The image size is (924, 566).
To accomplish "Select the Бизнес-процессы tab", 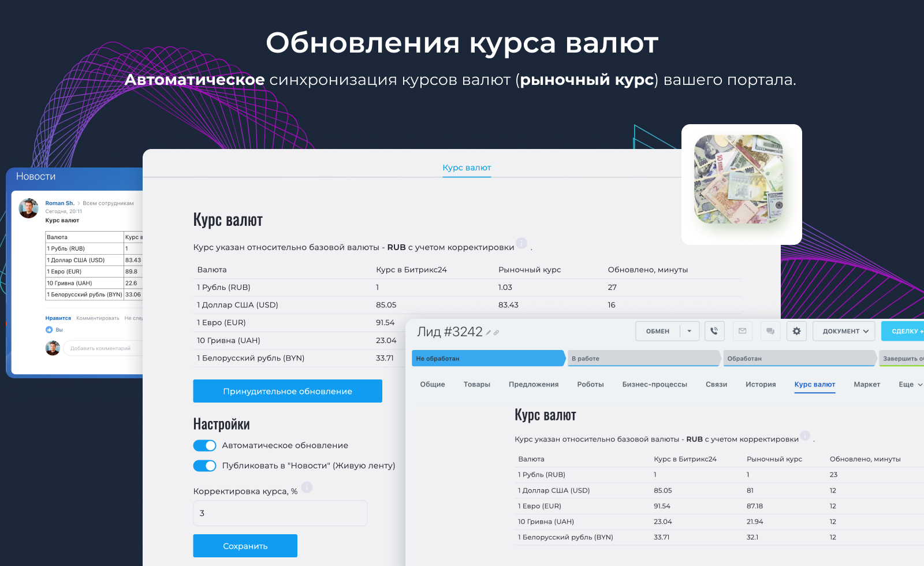I will [x=655, y=384].
